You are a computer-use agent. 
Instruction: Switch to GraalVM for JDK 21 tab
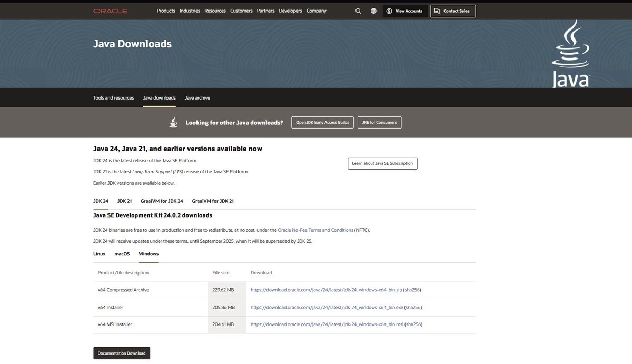pyautogui.click(x=213, y=201)
